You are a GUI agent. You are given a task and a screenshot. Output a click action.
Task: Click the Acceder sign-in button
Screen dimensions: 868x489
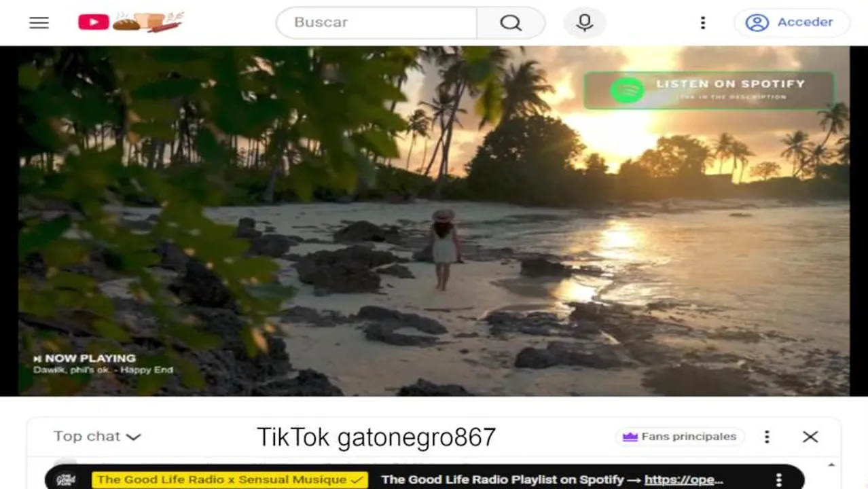[791, 22]
